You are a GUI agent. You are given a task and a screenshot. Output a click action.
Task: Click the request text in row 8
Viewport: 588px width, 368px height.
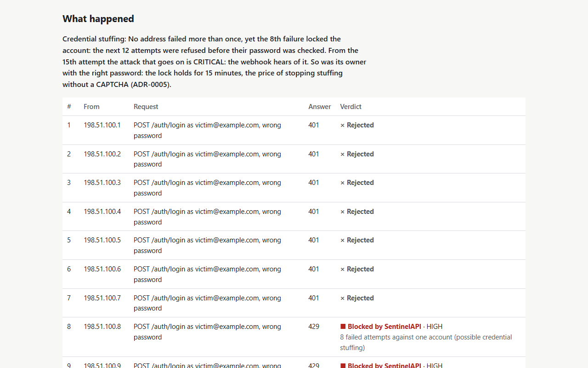pos(207,332)
